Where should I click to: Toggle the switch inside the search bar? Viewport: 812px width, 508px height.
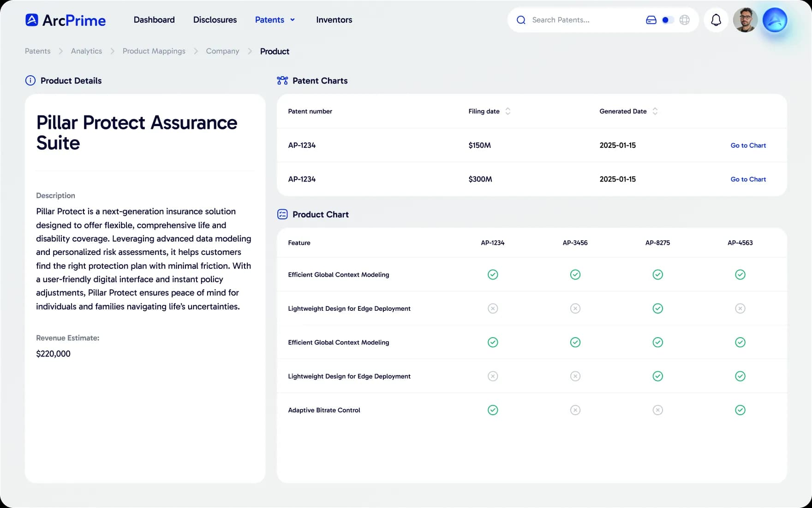(x=668, y=20)
